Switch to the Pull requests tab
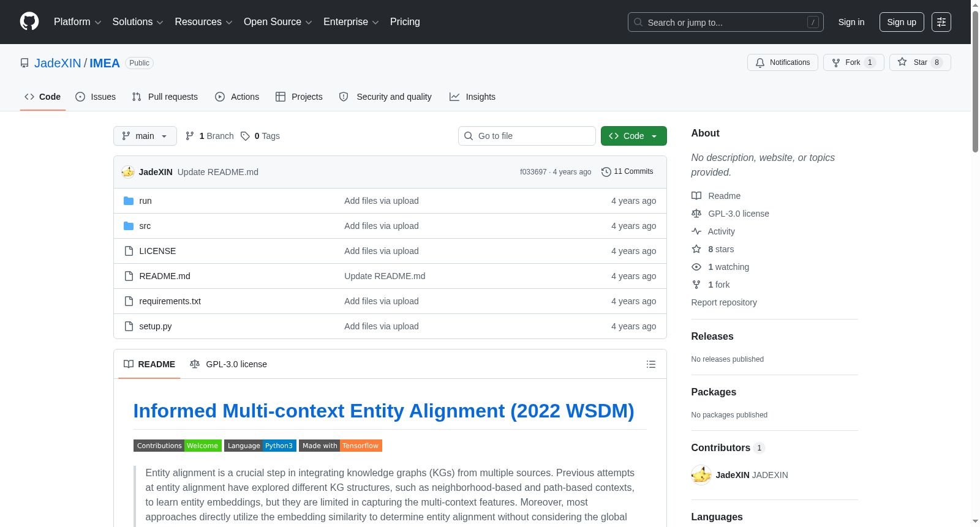 [x=165, y=97]
